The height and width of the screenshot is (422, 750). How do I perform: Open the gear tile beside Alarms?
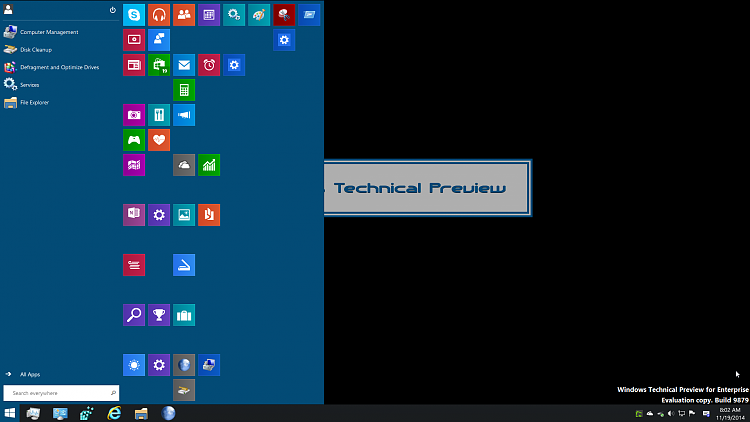pos(234,65)
